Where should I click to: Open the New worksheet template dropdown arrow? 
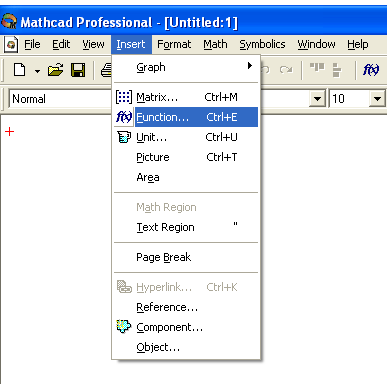[x=37, y=71]
